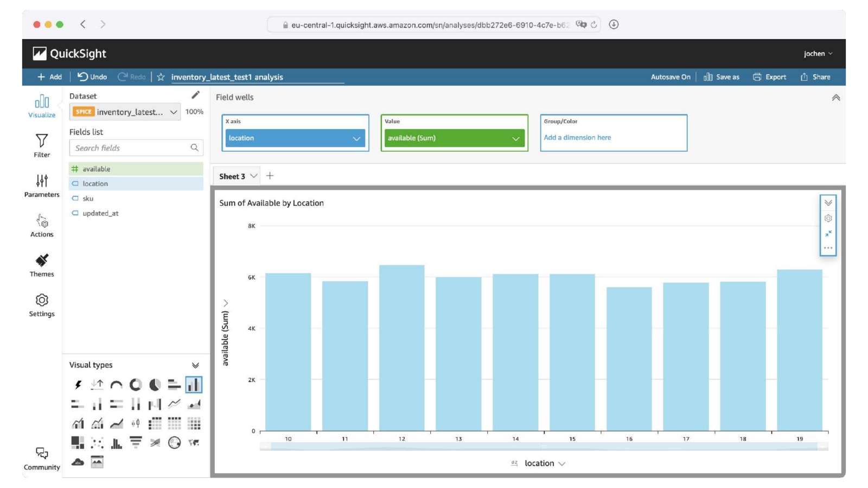Open the available (Sum) value dropdown

click(x=455, y=138)
